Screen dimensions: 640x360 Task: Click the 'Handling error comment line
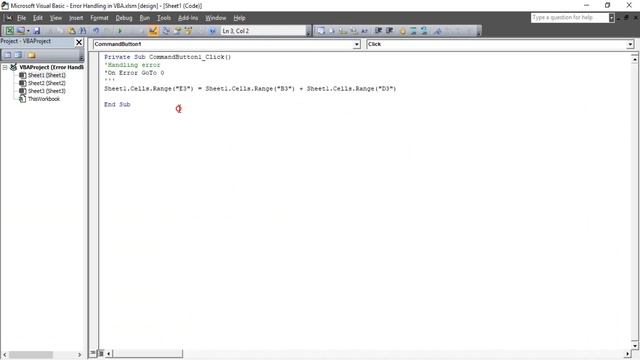coord(132,65)
